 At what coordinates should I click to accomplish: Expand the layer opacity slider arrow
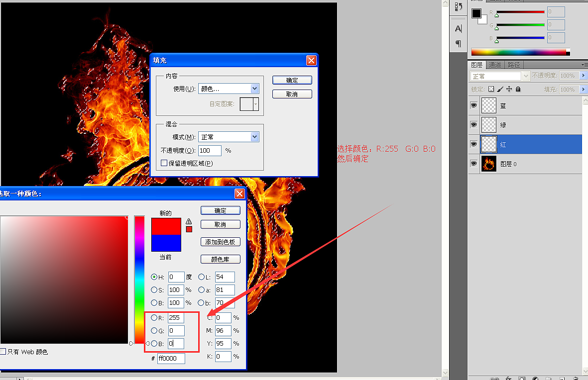coord(583,76)
